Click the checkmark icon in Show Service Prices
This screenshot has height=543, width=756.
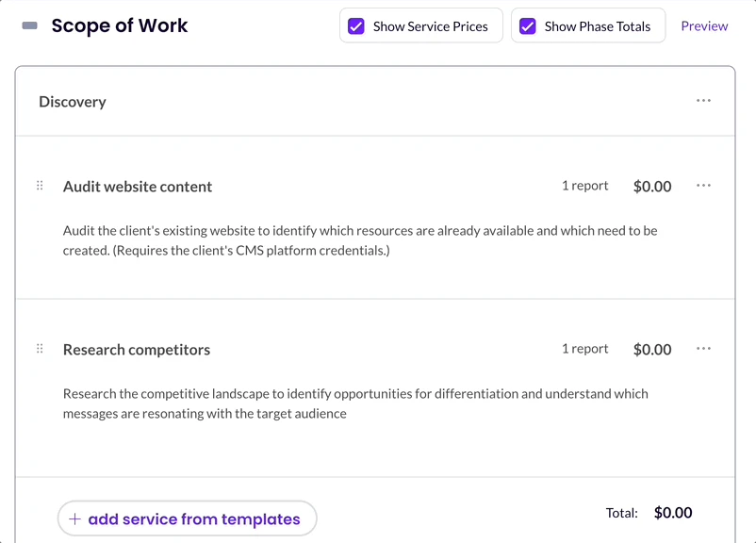coord(355,25)
